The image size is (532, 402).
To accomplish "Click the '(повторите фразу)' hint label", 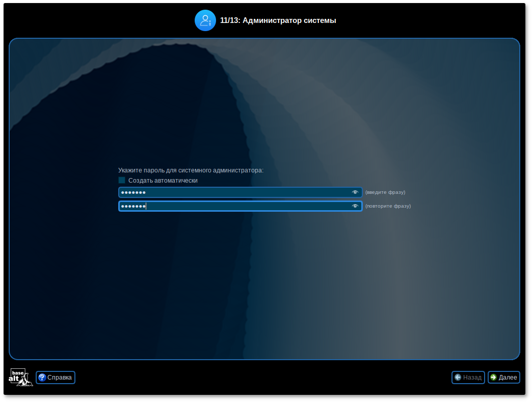I will (388, 206).
